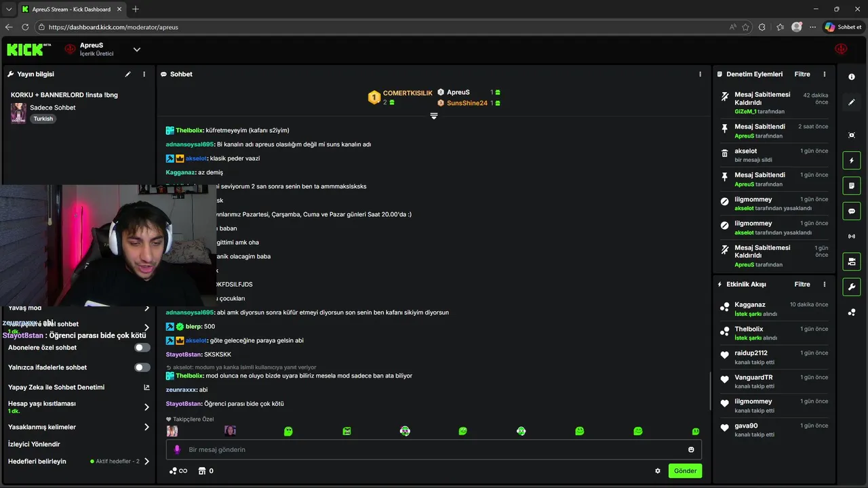The height and width of the screenshot is (488, 868).
Task: Click heart icon beside raidup2112 follow
Action: pos(725,355)
